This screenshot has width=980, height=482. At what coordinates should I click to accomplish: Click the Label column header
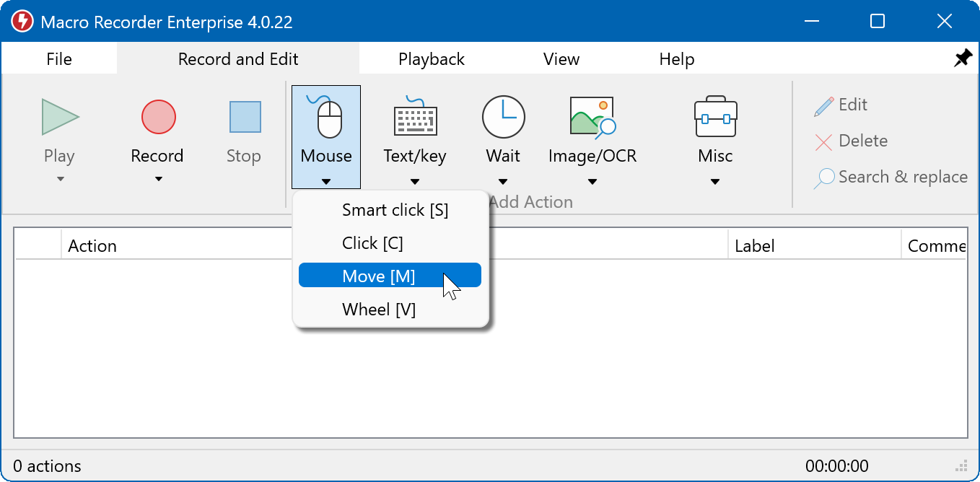pyautogui.click(x=754, y=246)
